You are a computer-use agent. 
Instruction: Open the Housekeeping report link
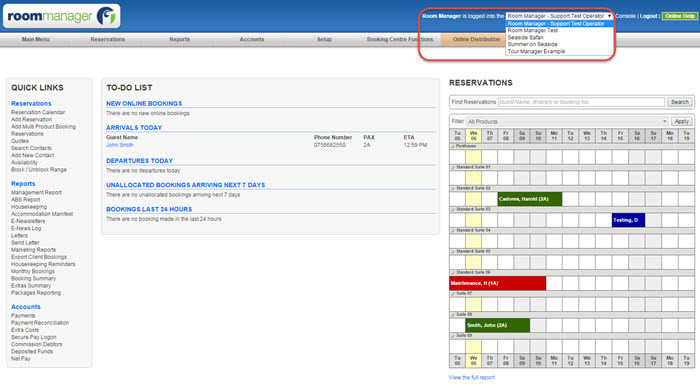29,207
